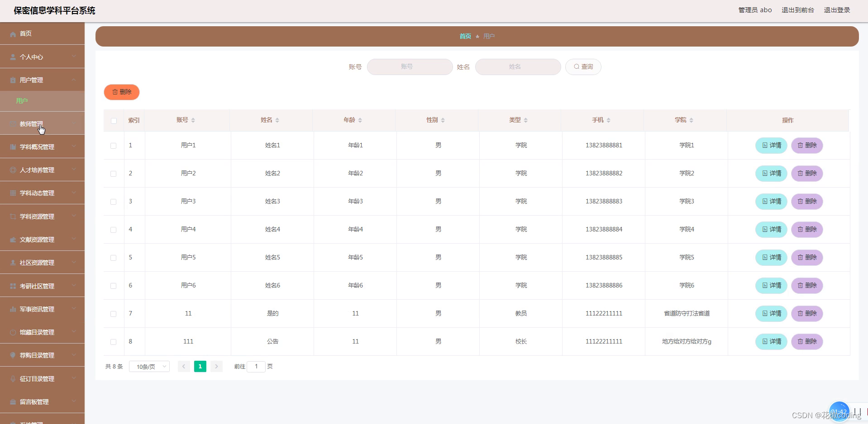Viewport: 868px width, 424px height.
Task: Open 详情 for row 用户1
Action: click(771, 146)
